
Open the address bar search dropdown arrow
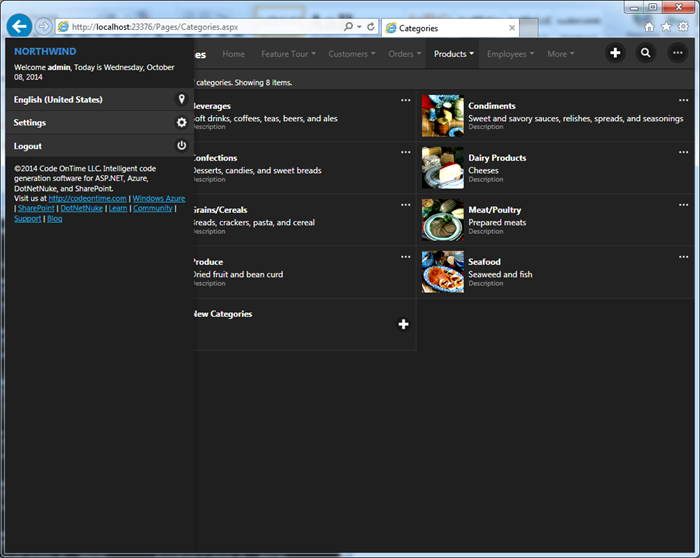click(359, 27)
